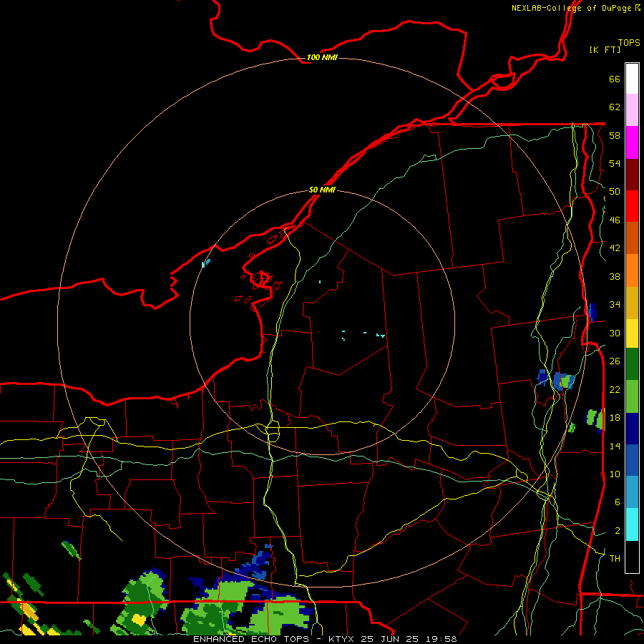The width and height of the screenshot is (644, 644).
Task: Click the '50 NMI' range ring label
Action: click(x=322, y=190)
